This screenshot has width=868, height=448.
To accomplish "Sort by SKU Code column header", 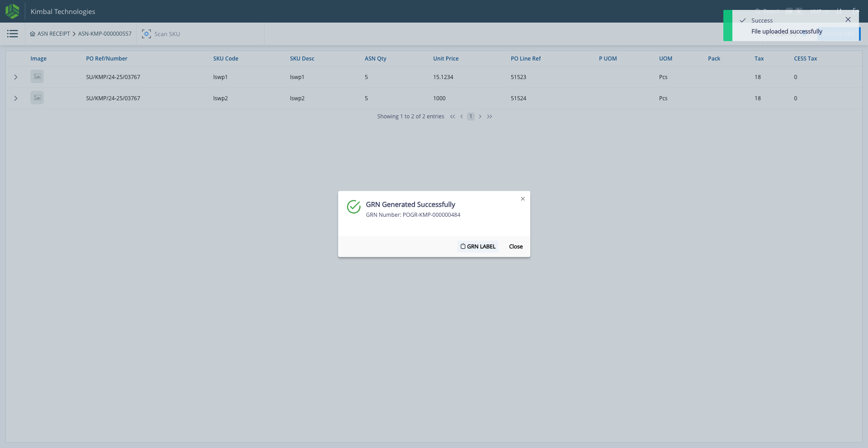I will click(x=226, y=59).
